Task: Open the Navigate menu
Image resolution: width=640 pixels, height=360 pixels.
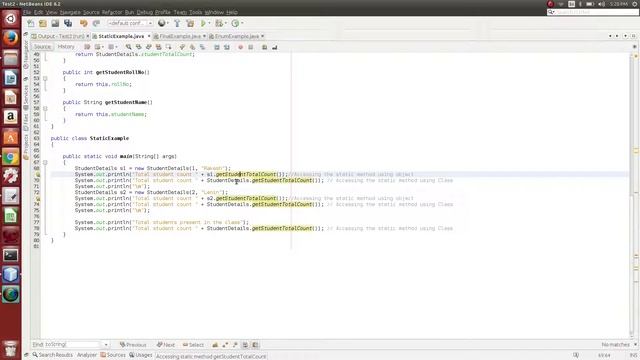Action: 70,12
